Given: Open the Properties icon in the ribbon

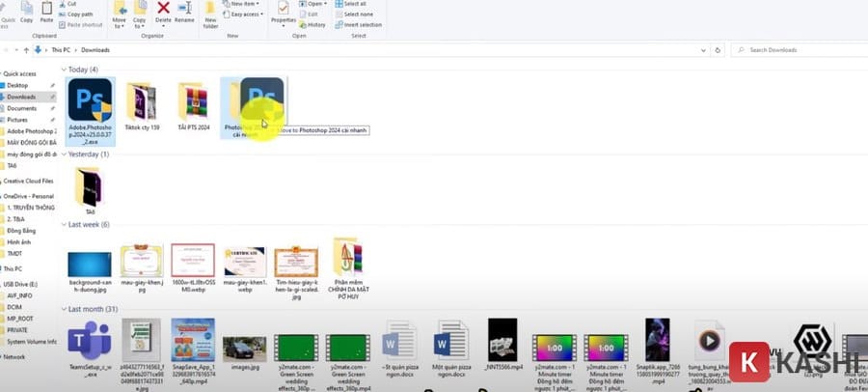Looking at the screenshot, I should coord(284,12).
